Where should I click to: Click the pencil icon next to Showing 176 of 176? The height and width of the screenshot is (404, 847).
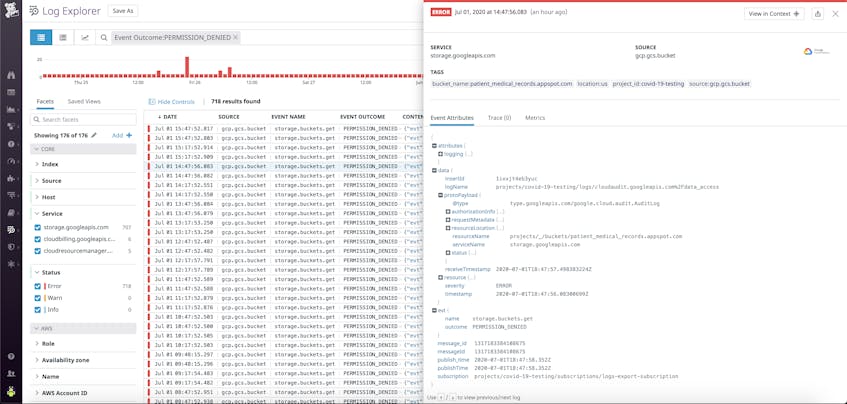[x=94, y=136]
